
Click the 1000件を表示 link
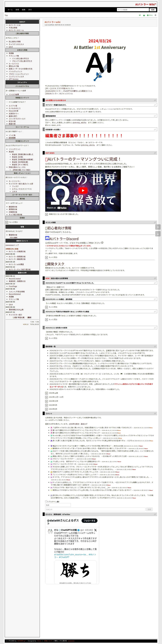tap(74, 424)
